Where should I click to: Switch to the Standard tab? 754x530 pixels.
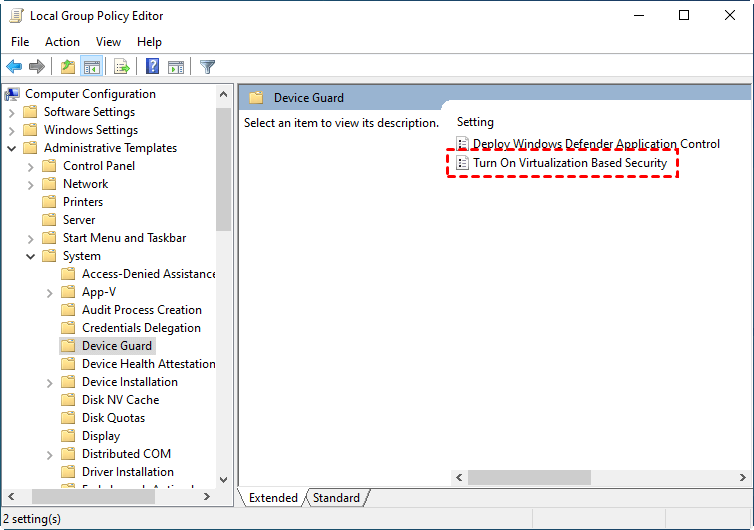[x=336, y=498]
